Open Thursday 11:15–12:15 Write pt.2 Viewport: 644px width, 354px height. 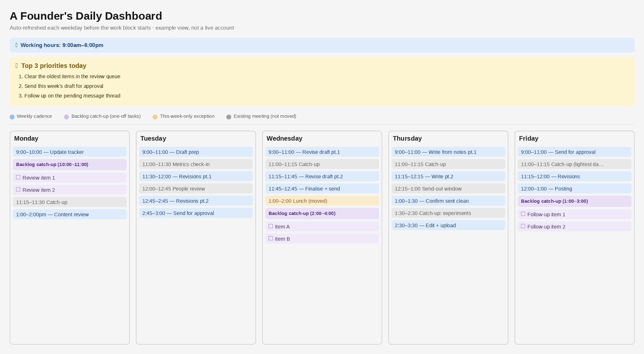(448, 176)
